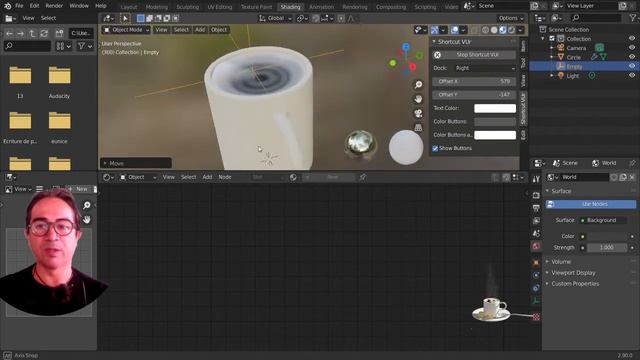
Task: Refresh the file browser list
Action: 44,33
